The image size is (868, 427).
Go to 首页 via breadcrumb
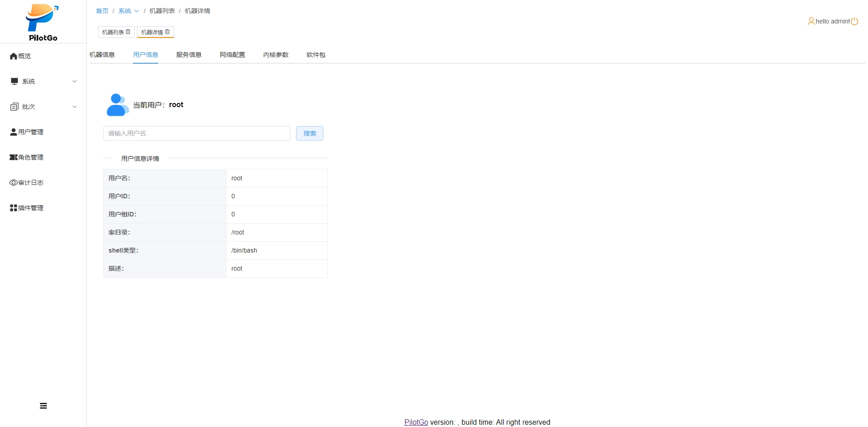click(102, 11)
